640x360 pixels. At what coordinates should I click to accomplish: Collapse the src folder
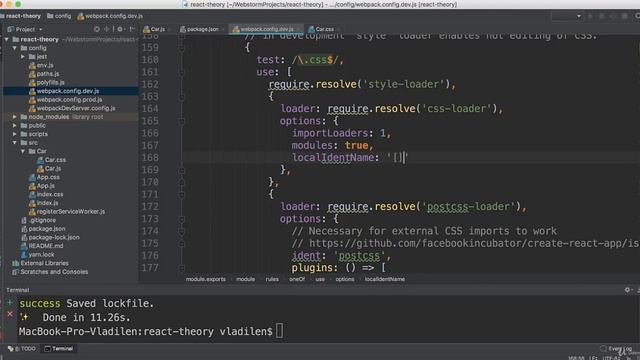[x=15, y=142]
